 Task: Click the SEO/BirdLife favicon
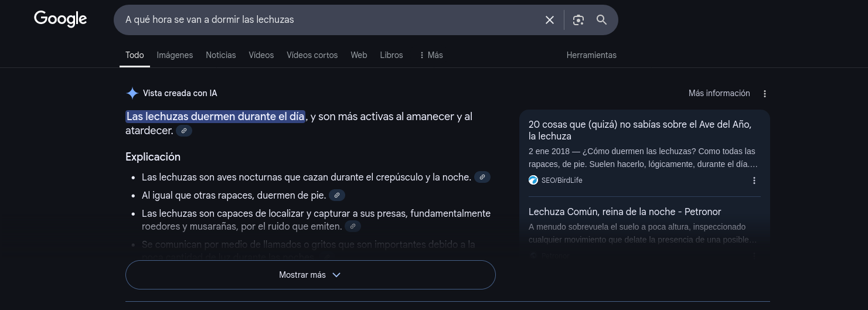(x=533, y=180)
